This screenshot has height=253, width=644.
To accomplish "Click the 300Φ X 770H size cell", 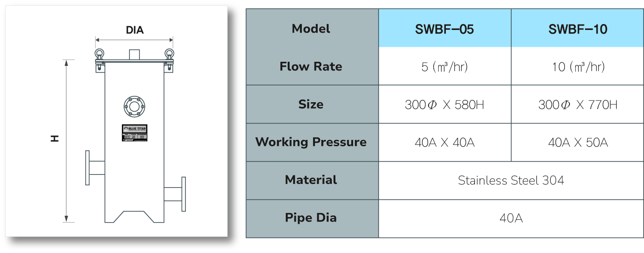I will (578, 104).
